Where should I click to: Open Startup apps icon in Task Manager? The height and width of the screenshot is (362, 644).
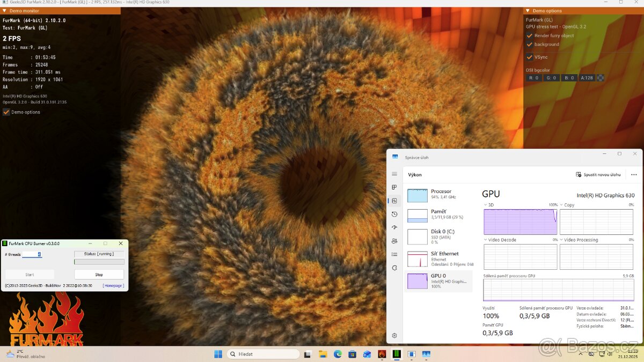tap(394, 227)
